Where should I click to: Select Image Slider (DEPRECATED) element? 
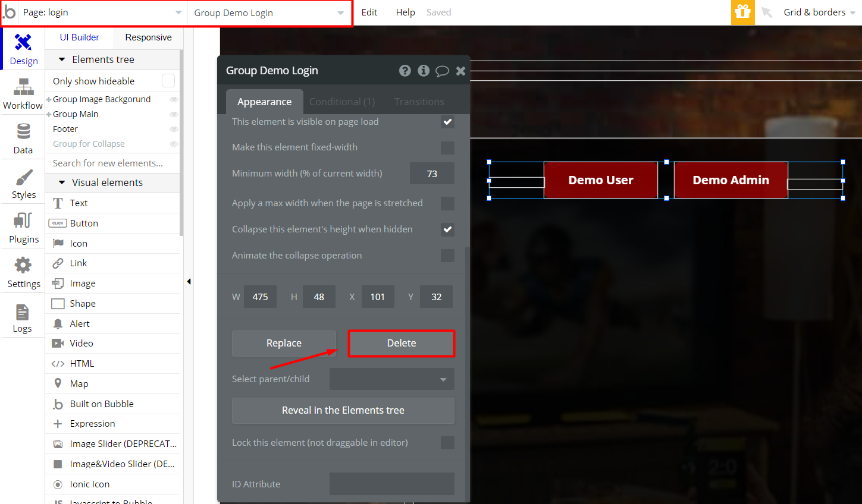[113, 444]
